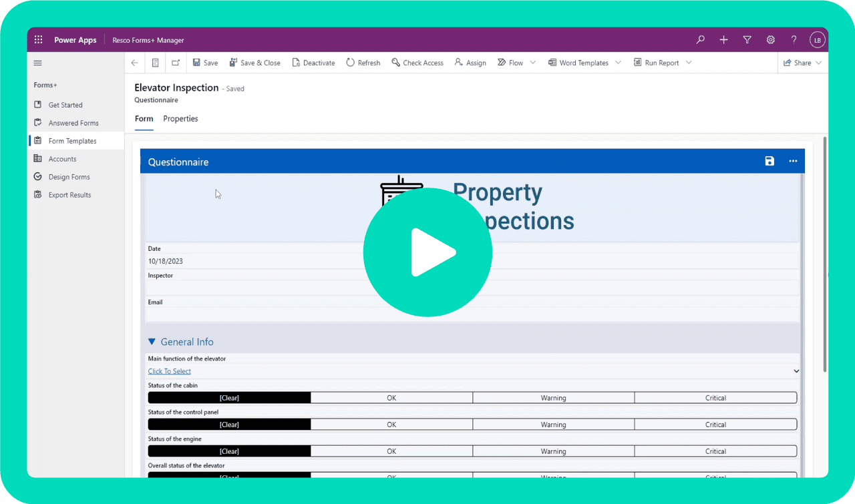Select Critical for Status of the engine

point(715,451)
